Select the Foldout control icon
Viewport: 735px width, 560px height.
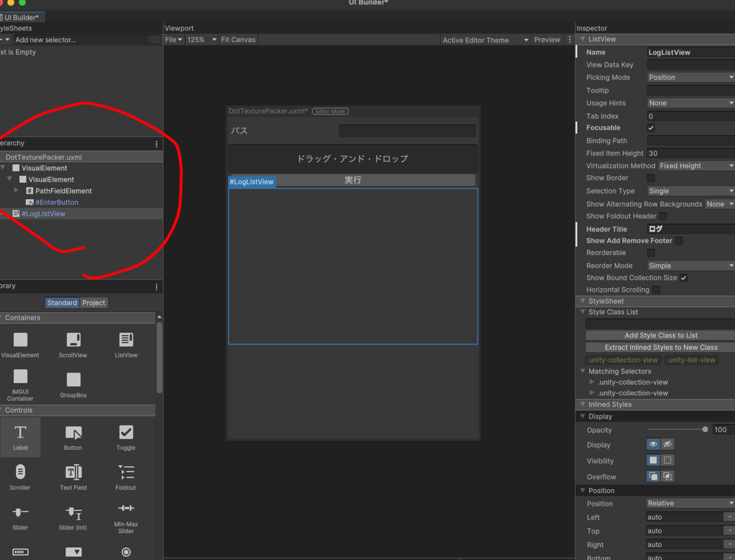coord(126,472)
